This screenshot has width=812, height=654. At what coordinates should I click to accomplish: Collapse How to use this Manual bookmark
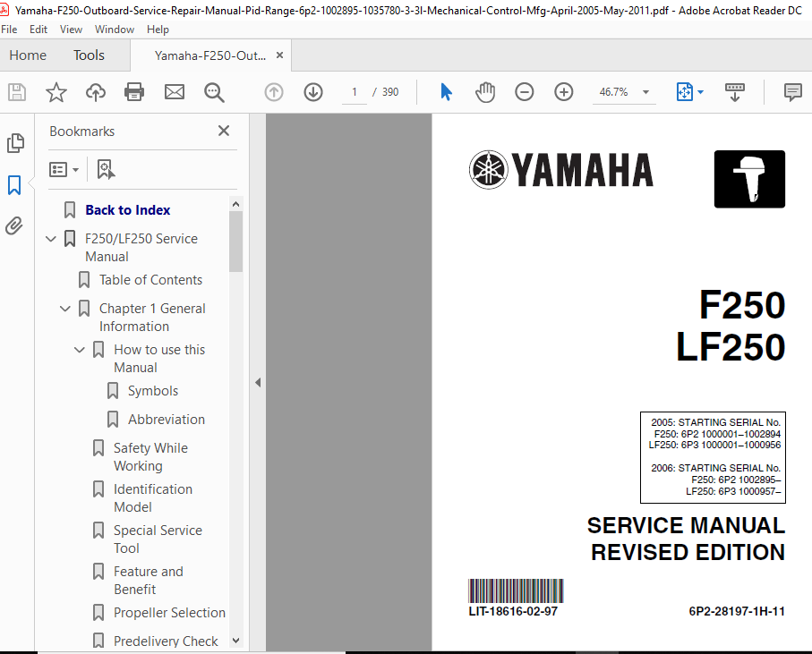(80, 350)
